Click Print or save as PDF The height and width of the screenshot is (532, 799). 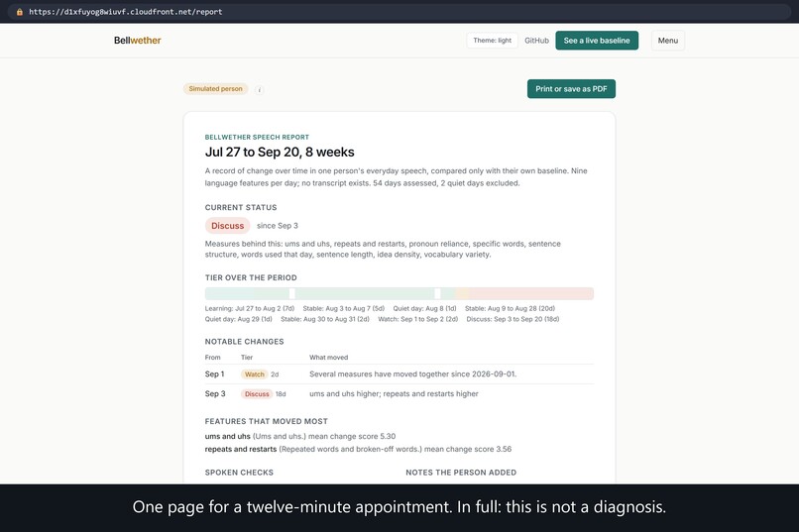tap(571, 88)
